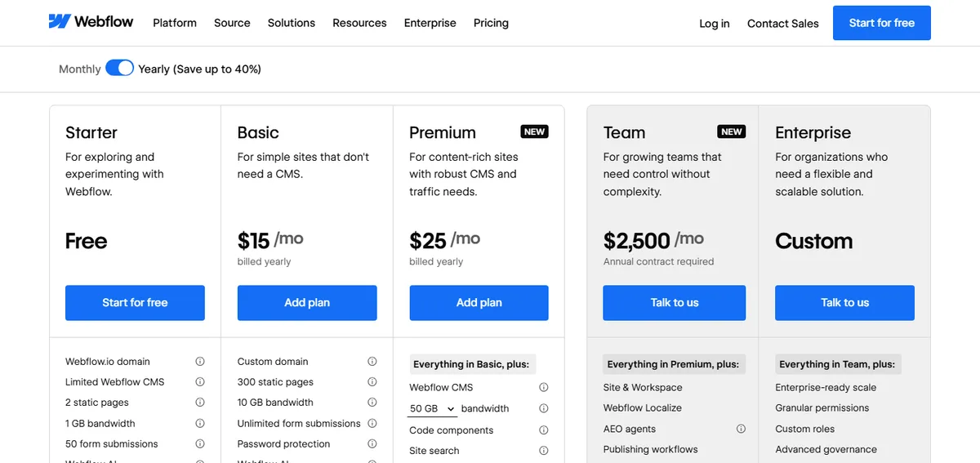Screen dimensions: 980x463
Task: Click 'Annual contract required' note
Action: pos(659,261)
